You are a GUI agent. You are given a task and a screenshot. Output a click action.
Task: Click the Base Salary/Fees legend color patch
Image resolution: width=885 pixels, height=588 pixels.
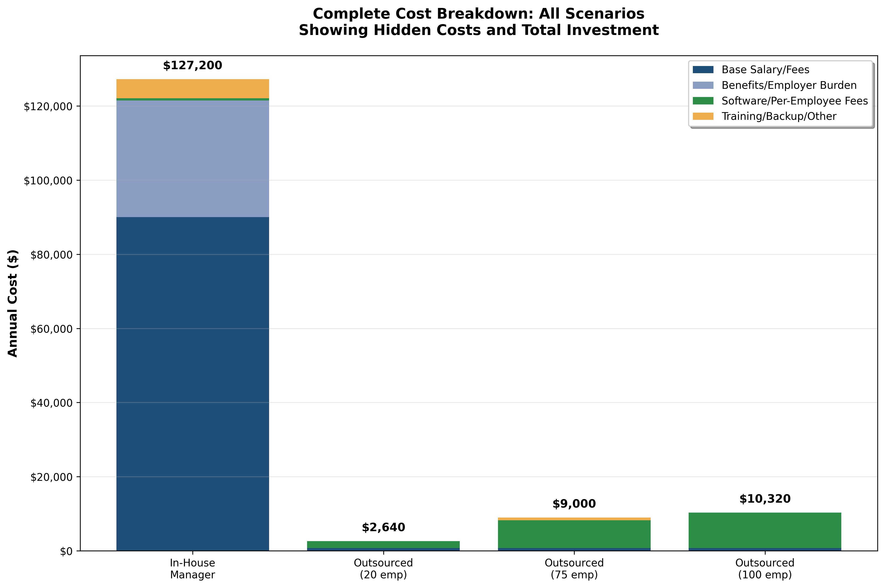point(703,70)
